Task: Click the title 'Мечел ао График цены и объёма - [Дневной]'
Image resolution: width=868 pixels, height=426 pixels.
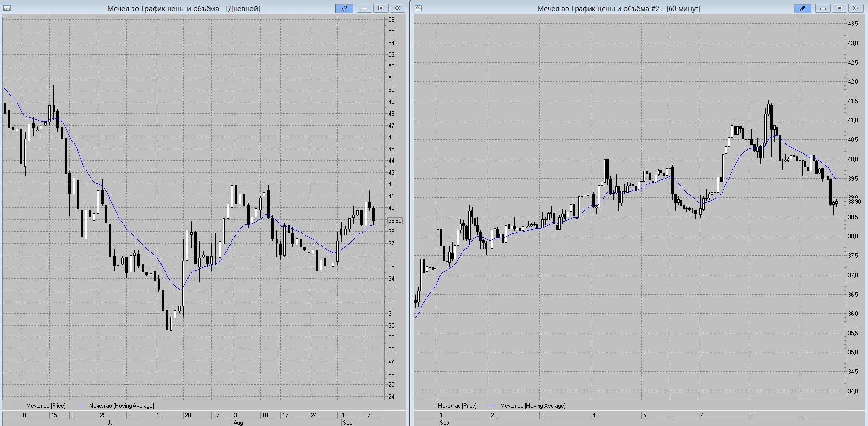Action: coord(184,9)
